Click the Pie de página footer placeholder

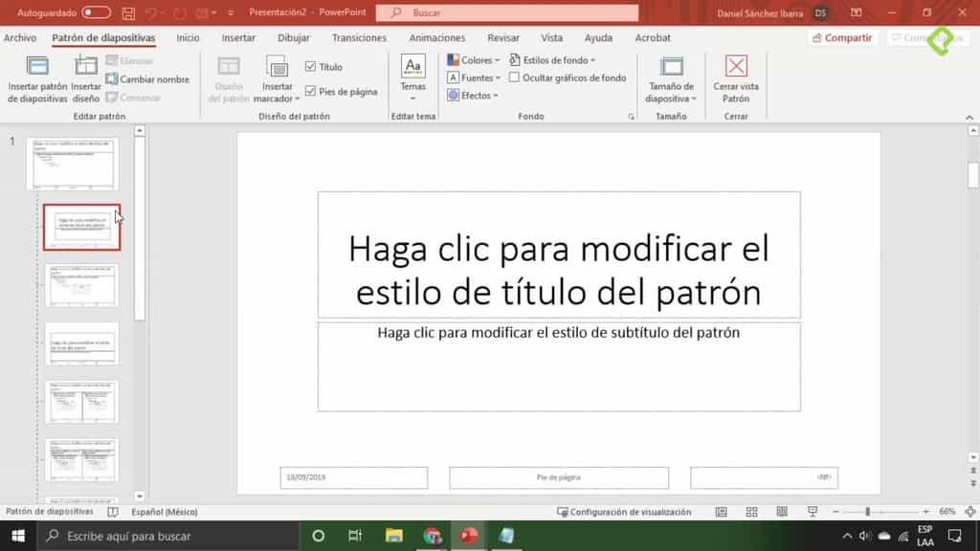pos(558,477)
